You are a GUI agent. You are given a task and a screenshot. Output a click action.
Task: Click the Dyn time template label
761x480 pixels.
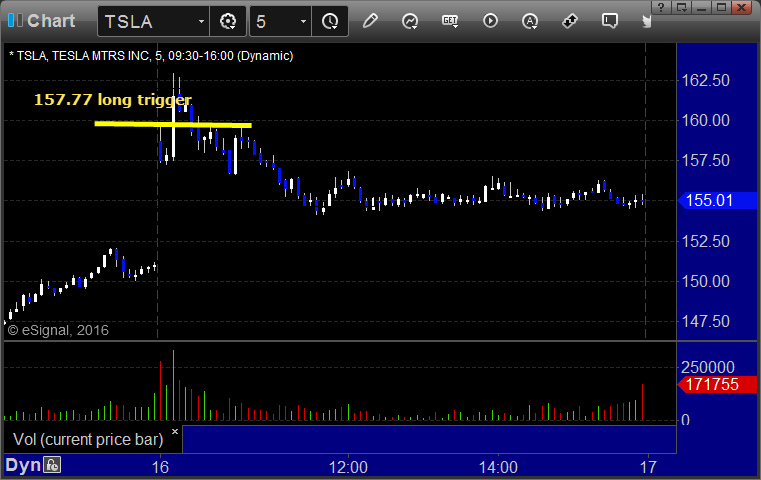click(23, 465)
